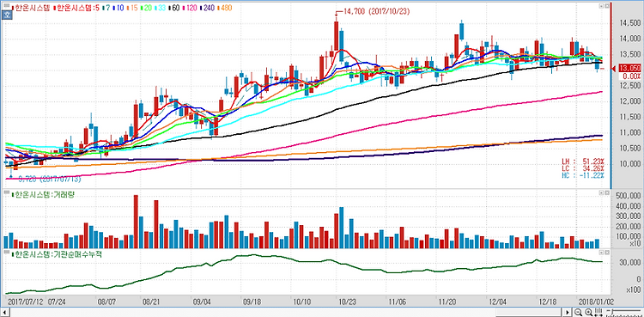Click the 11/20 date label
The image size is (644, 317).
point(447,302)
